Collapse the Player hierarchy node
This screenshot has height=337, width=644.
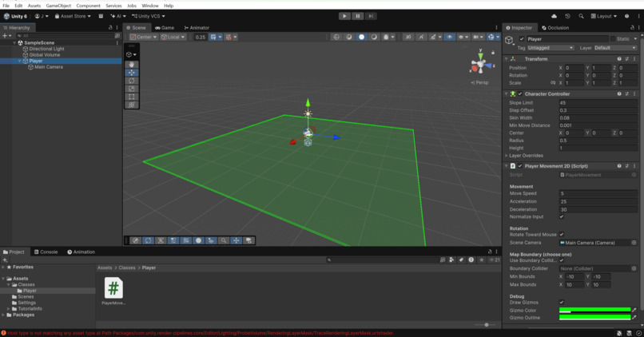click(19, 61)
